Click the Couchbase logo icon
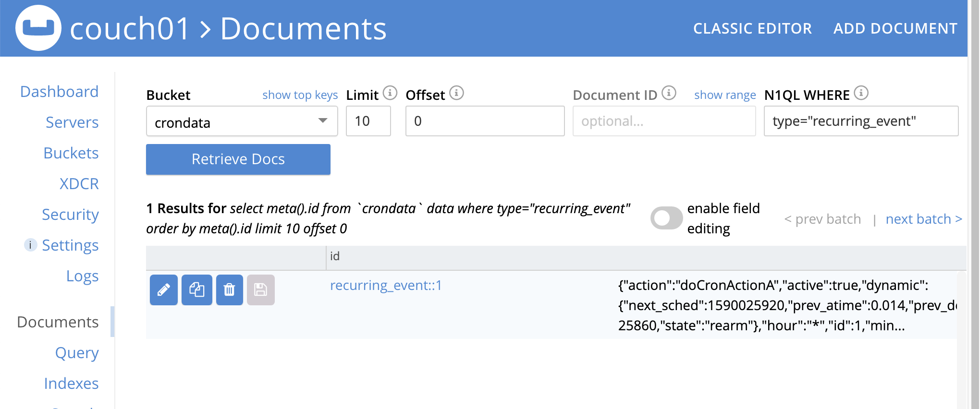Image resolution: width=980 pixels, height=409 pixels. coord(38,28)
